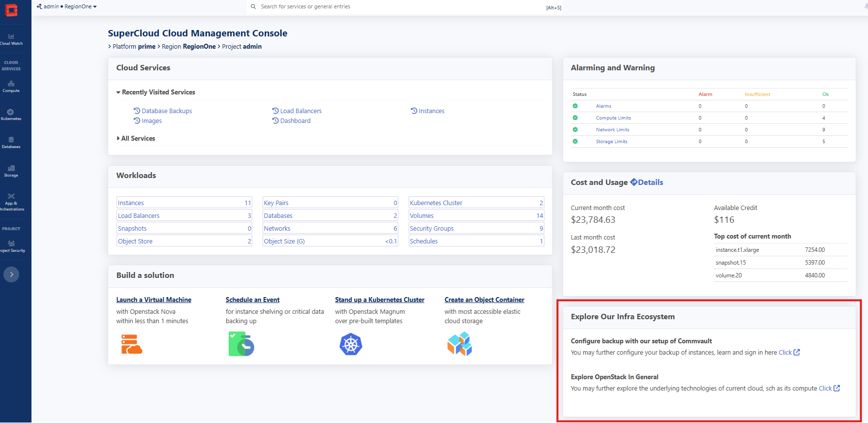
Task: Click the services search field
Action: pos(393,7)
